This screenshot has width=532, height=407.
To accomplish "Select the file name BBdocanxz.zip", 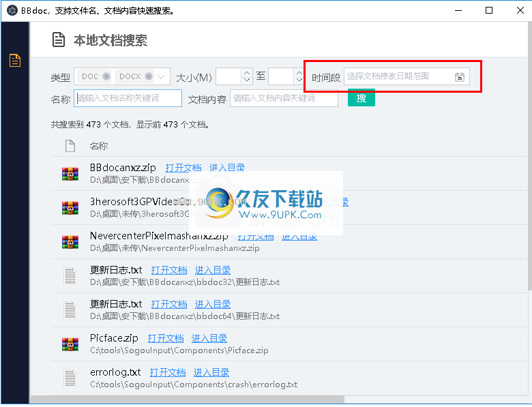I will [123, 168].
